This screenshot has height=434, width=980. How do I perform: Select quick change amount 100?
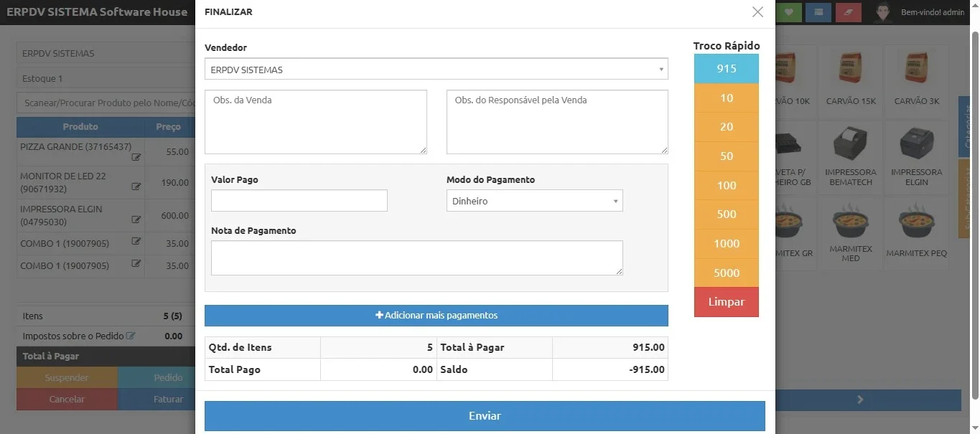click(727, 186)
